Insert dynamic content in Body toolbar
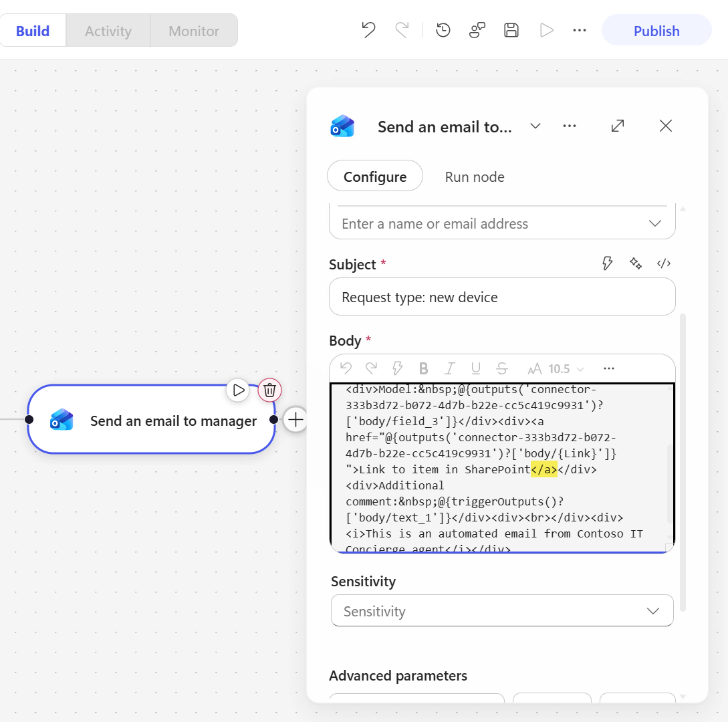The height and width of the screenshot is (722, 728). click(397, 368)
